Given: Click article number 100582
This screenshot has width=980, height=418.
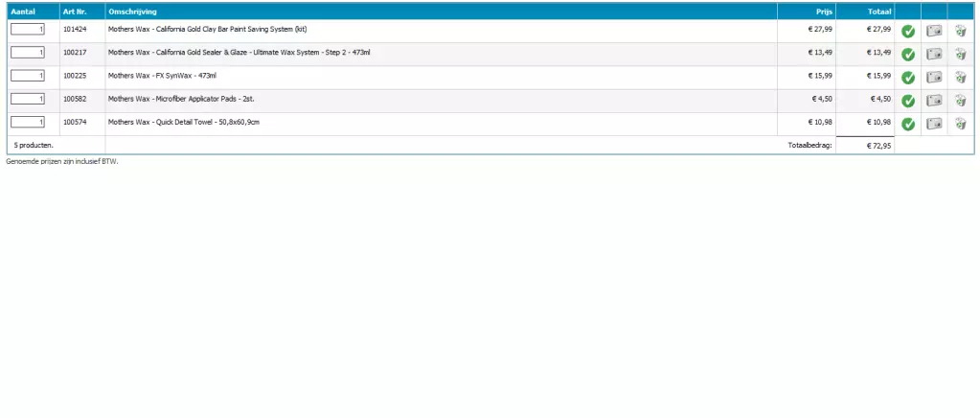Looking at the screenshot, I should [x=75, y=99].
